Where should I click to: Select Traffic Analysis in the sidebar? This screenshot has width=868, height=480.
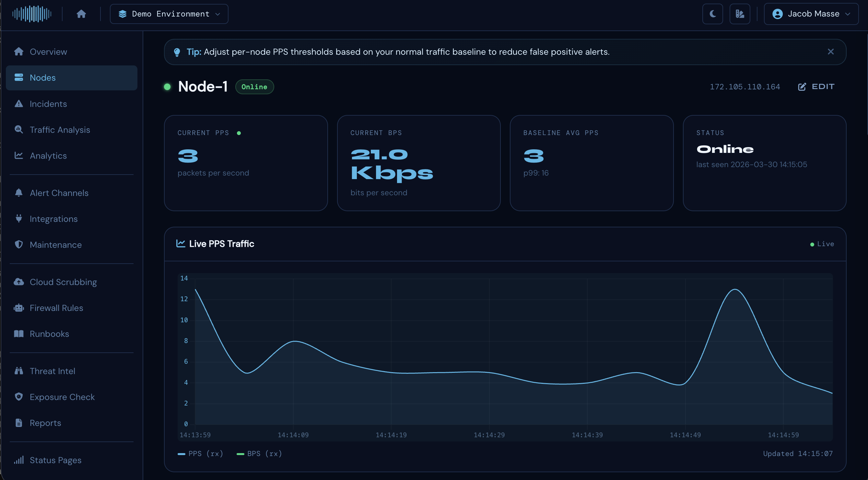pos(59,130)
